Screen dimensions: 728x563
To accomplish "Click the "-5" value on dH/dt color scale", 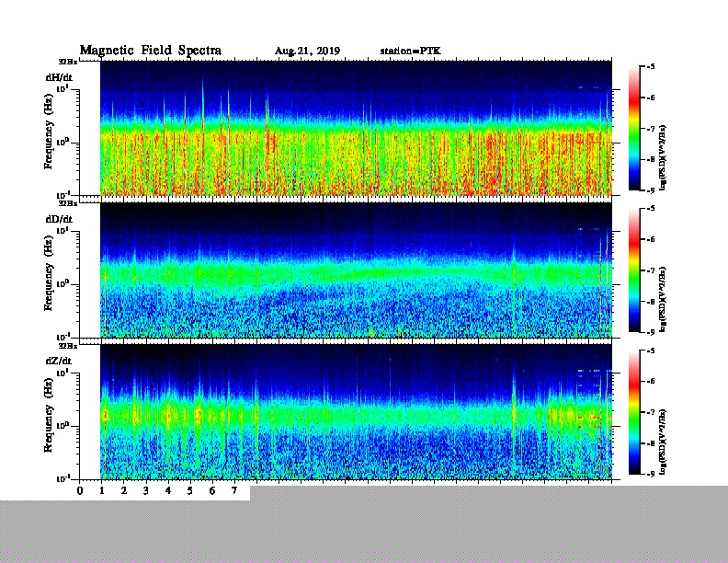I will pos(651,67).
